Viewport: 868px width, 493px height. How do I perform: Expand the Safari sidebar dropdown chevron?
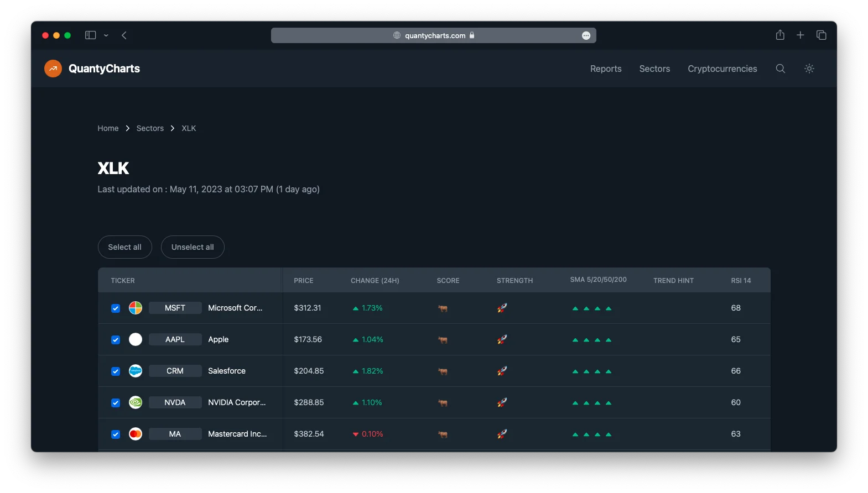coord(106,35)
